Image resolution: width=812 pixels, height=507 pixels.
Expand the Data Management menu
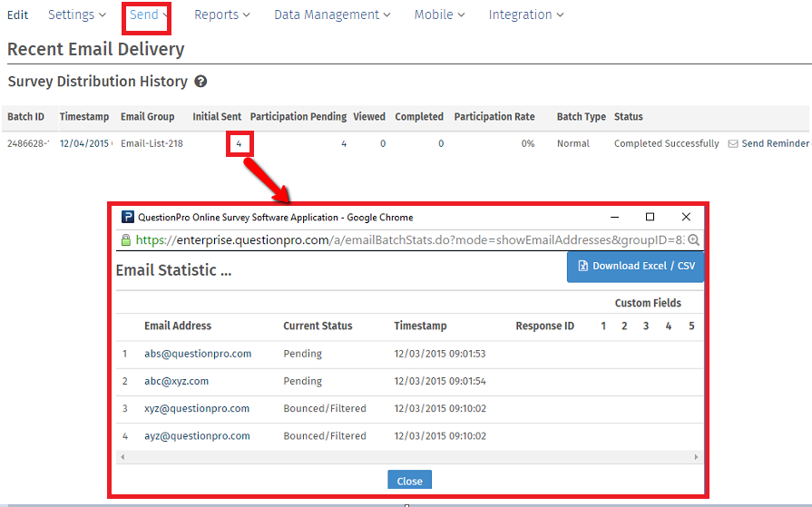pyautogui.click(x=332, y=15)
